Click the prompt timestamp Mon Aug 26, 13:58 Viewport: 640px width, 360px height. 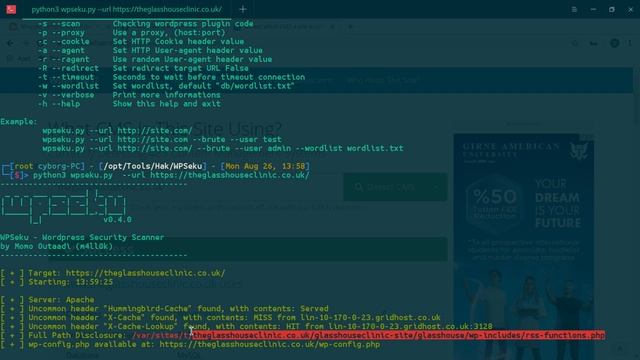[265, 166]
